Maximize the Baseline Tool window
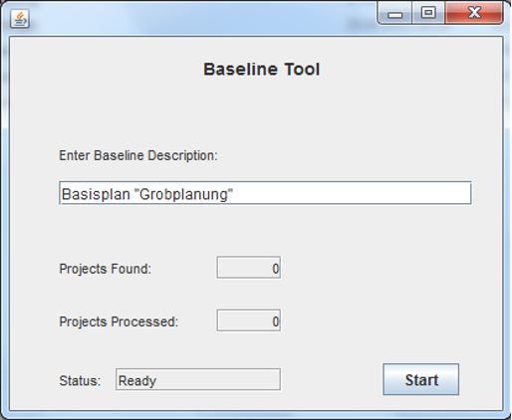This screenshot has height=420, width=512. [428, 13]
